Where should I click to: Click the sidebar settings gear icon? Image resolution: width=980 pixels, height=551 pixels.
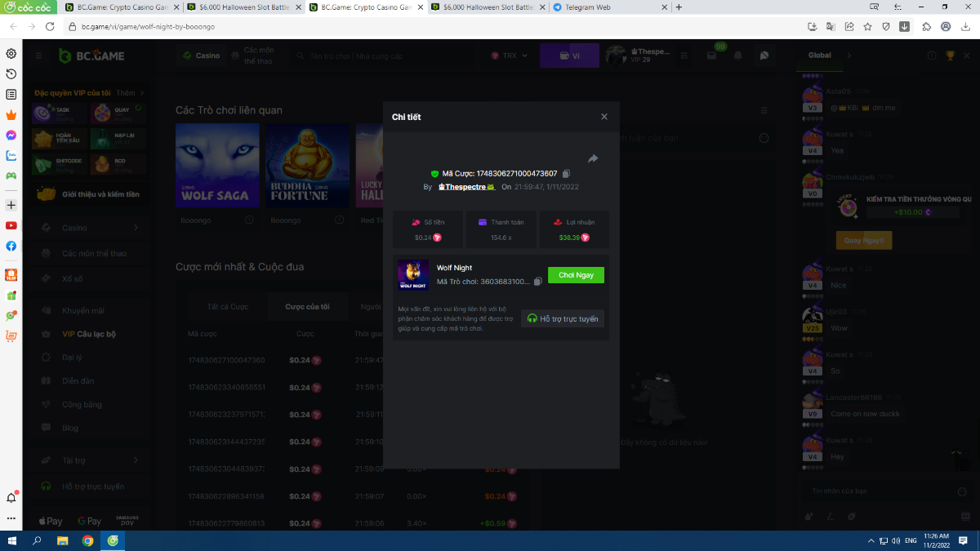[x=11, y=53]
